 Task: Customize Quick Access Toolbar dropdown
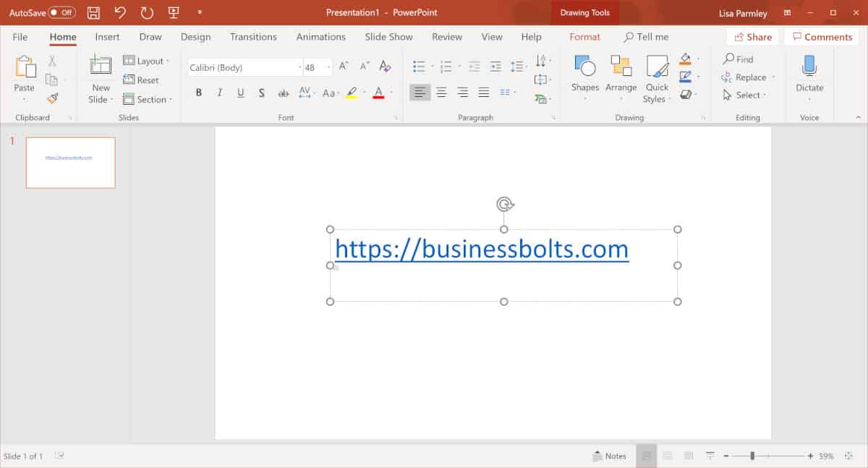[x=200, y=12]
